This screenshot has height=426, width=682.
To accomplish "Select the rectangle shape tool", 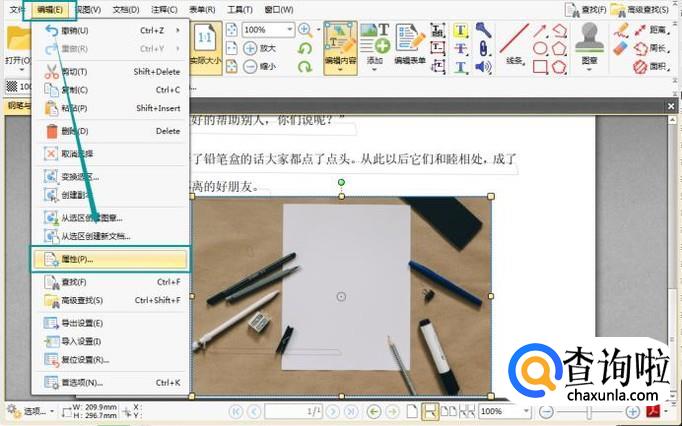I will (x=540, y=67).
